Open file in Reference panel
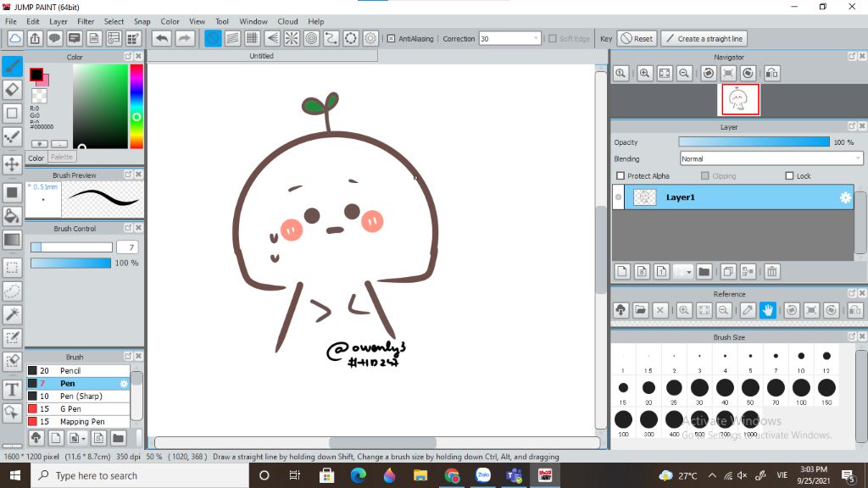Screen dimensions: 868x488 coord(641,310)
